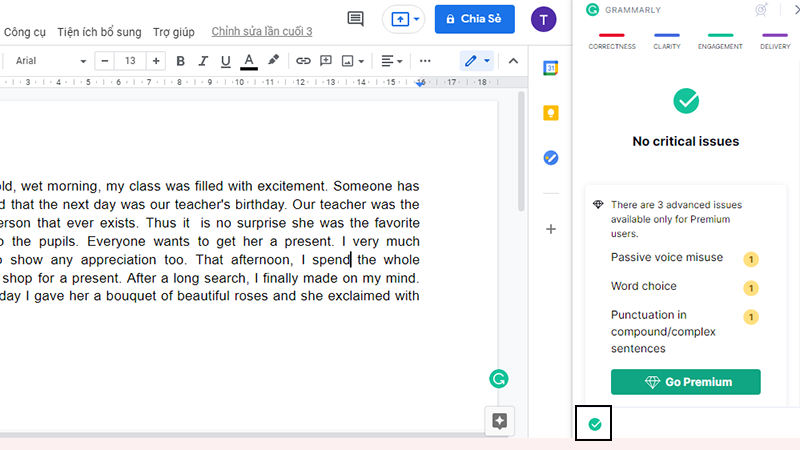This screenshot has width=800, height=450.
Task: Open the three-dot more options menu
Action: [425, 61]
